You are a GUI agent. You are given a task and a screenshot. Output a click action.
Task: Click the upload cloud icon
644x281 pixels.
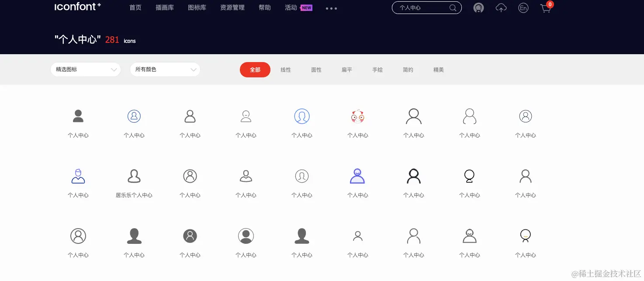(x=501, y=8)
